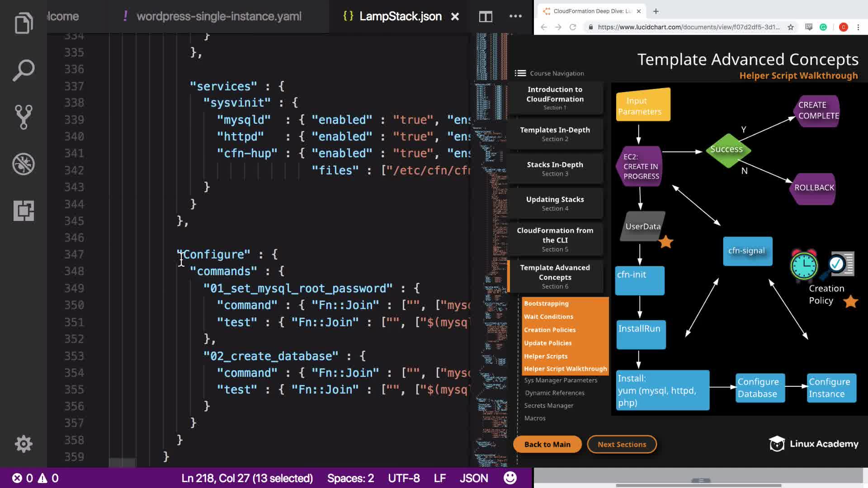Screen dimensions: 868x488
Task: Click the feedback smiley icon
Action: click(x=510, y=478)
